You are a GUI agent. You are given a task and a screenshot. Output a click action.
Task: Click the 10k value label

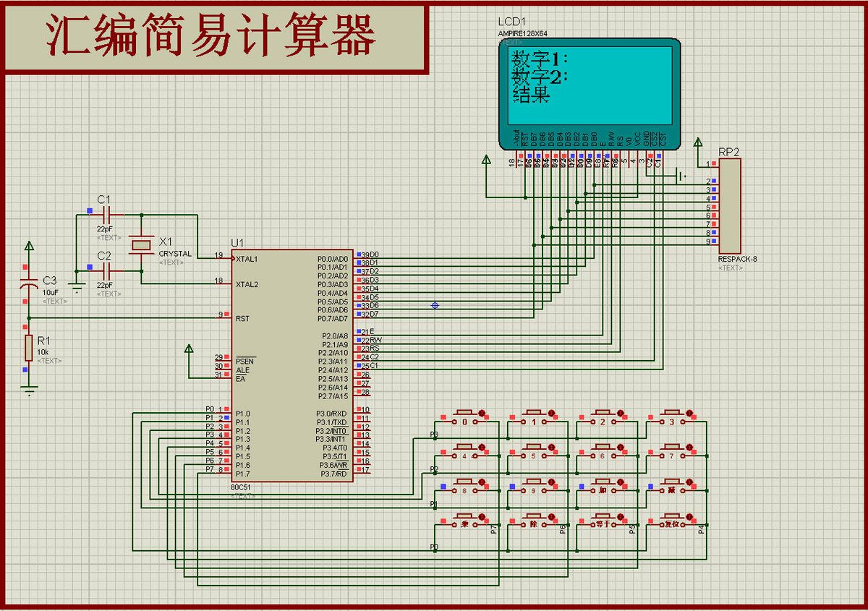43,351
